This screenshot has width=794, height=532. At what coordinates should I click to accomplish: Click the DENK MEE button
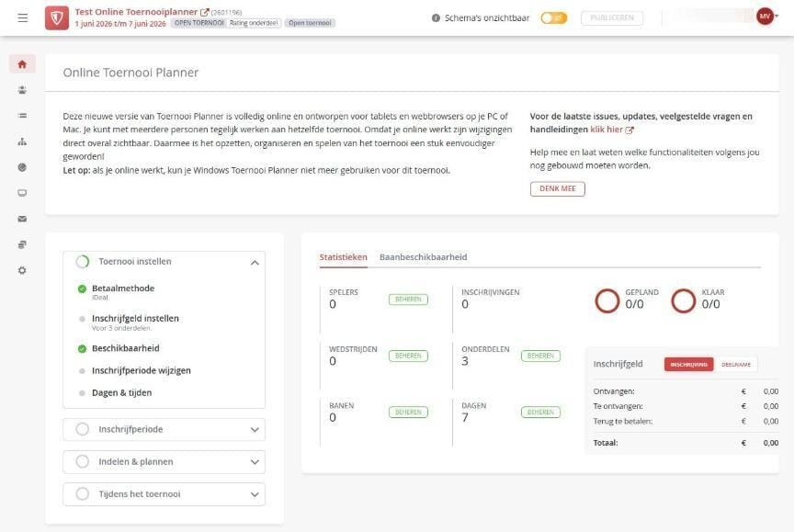pyautogui.click(x=557, y=188)
